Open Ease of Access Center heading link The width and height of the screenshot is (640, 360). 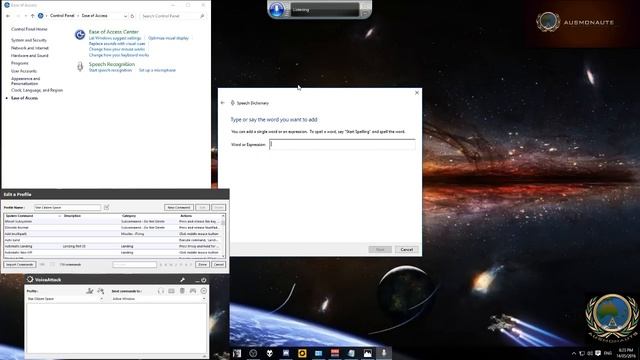pos(113,32)
